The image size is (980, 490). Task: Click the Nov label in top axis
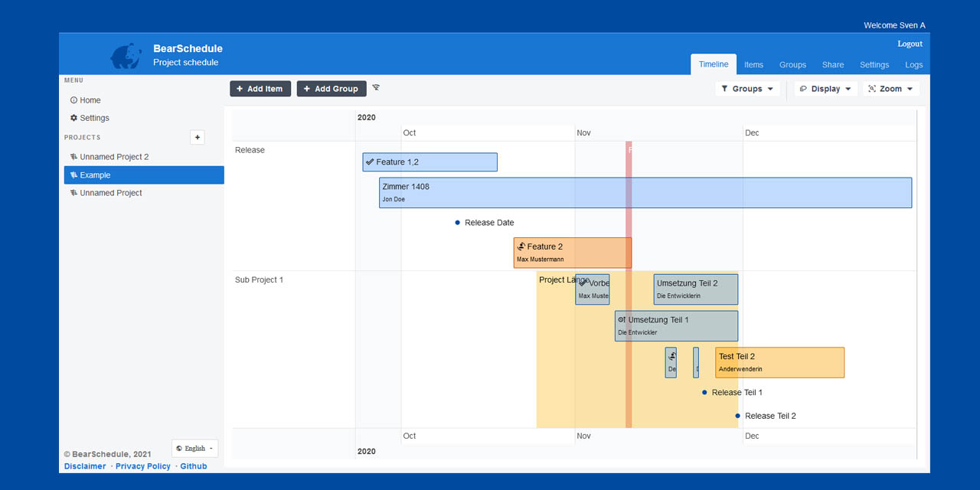point(584,133)
